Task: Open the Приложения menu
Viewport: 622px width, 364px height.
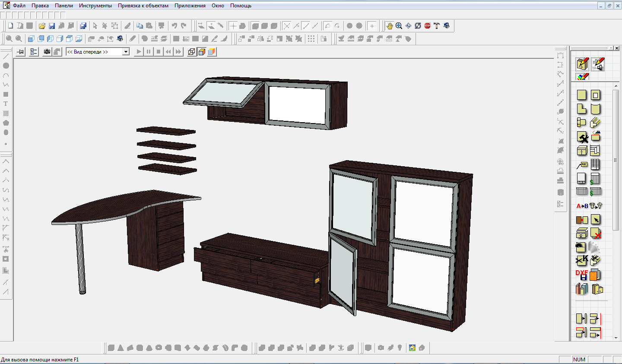Action: [190, 6]
